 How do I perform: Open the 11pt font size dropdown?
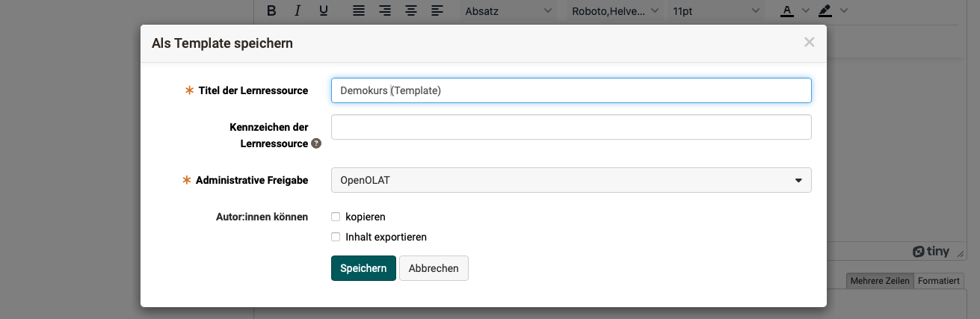click(x=716, y=10)
